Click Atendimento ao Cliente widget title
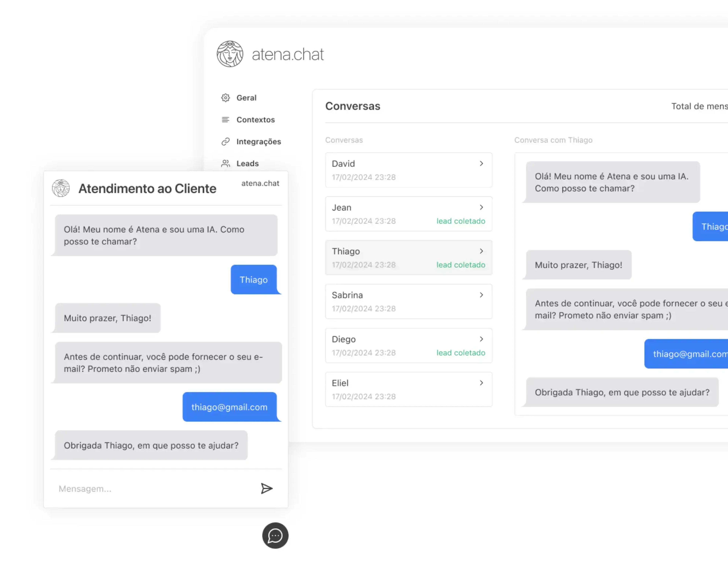Viewport: 728px width, 567px height. pyautogui.click(x=147, y=188)
